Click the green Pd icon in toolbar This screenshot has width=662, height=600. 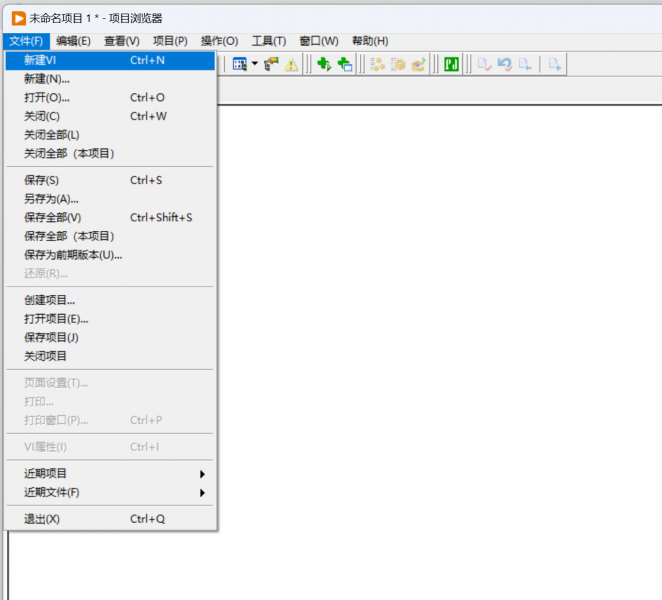(451, 64)
